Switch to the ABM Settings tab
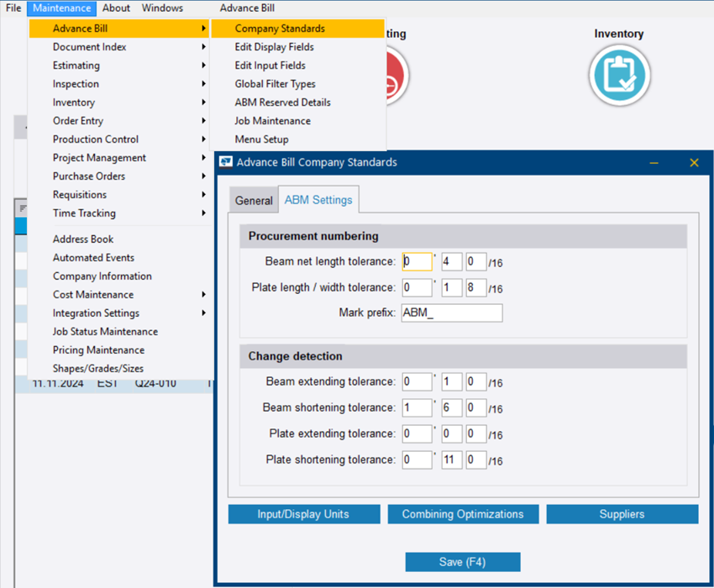Screen dimensions: 714x588 [x=318, y=199]
